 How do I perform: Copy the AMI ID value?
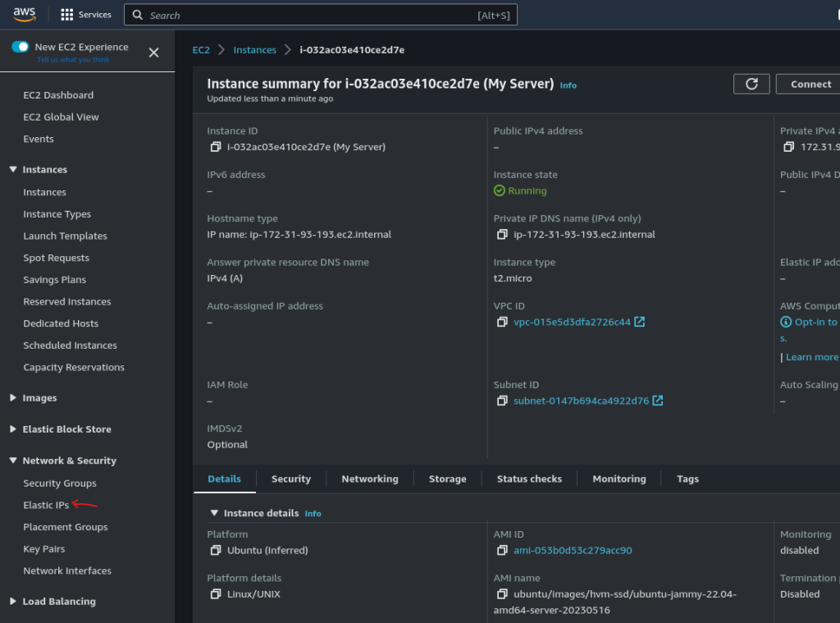pos(502,550)
